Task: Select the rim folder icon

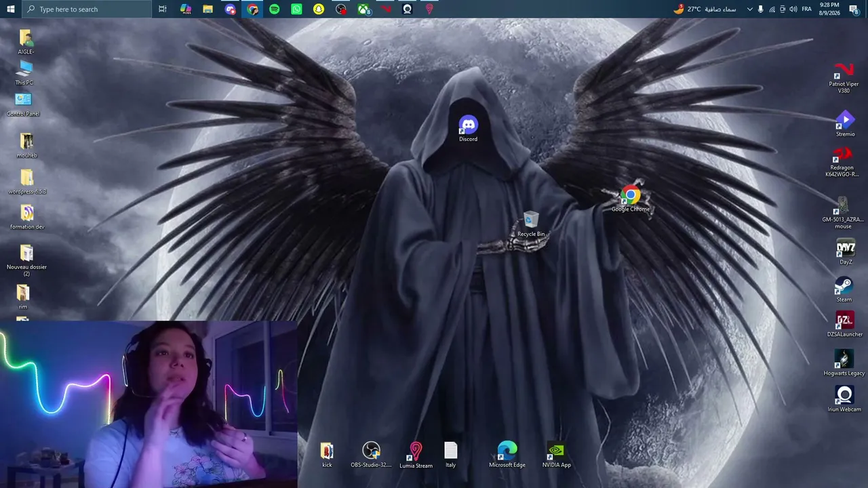Action: pos(23,297)
